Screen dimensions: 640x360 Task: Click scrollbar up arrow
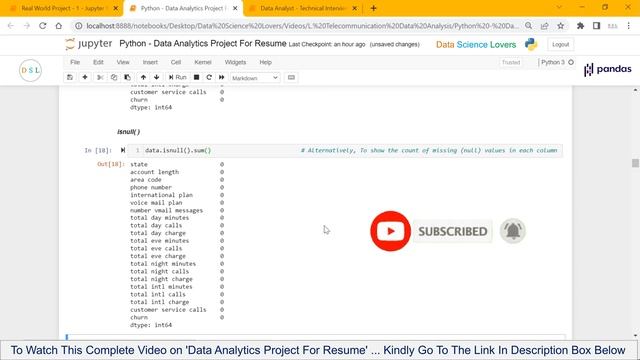[x=635, y=90]
